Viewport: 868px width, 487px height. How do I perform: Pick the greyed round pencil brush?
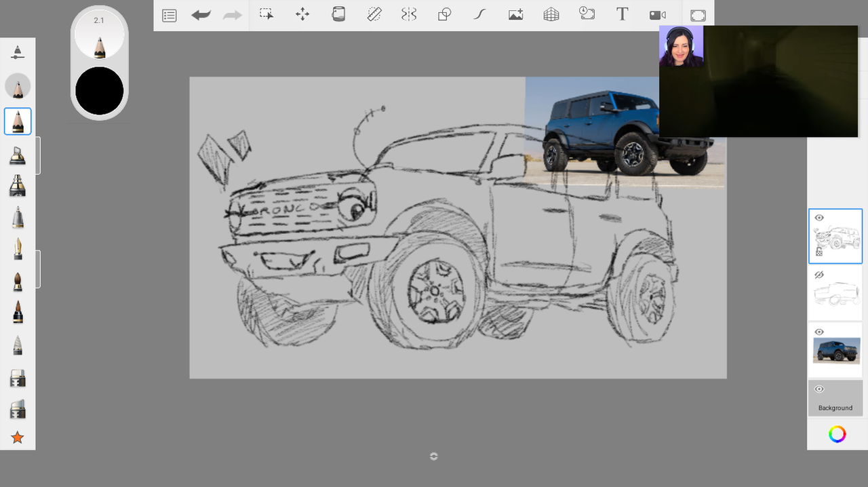[18, 86]
